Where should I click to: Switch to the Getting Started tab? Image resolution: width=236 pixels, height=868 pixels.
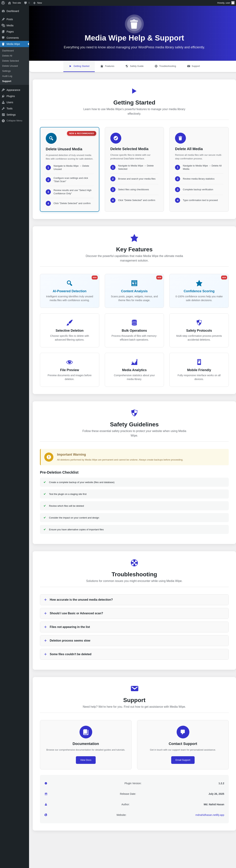tap(79, 66)
